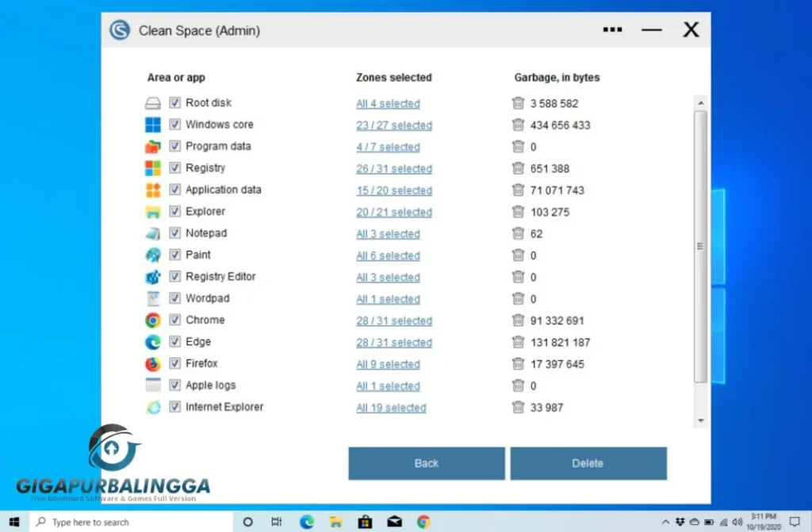Disable the Notepad checkbox

pyautogui.click(x=174, y=232)
